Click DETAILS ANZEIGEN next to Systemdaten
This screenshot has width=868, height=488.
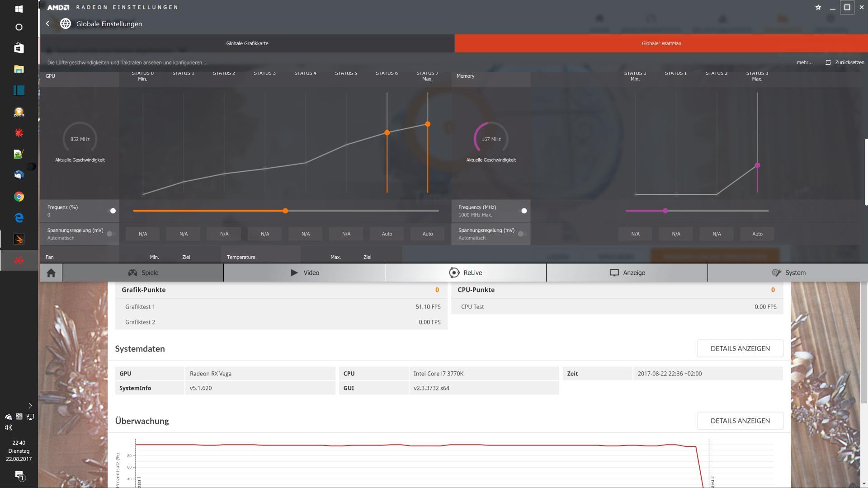[x=740, y=348]
